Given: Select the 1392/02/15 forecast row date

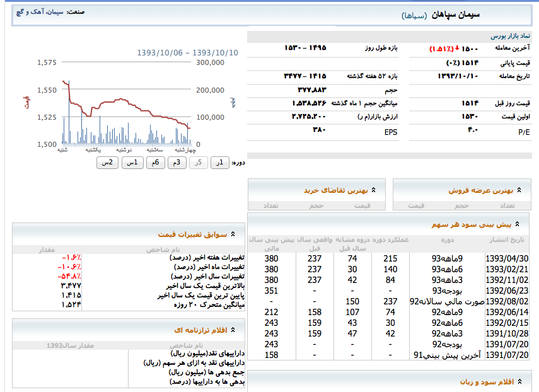Looking at the screenshot, I should click(507, 323).
